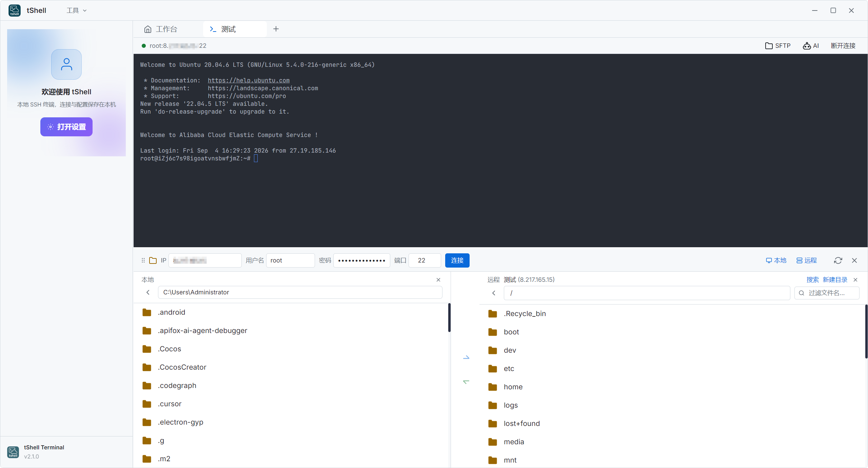Open the etc remote folder

pyautogui.click(x=673, y=369)
